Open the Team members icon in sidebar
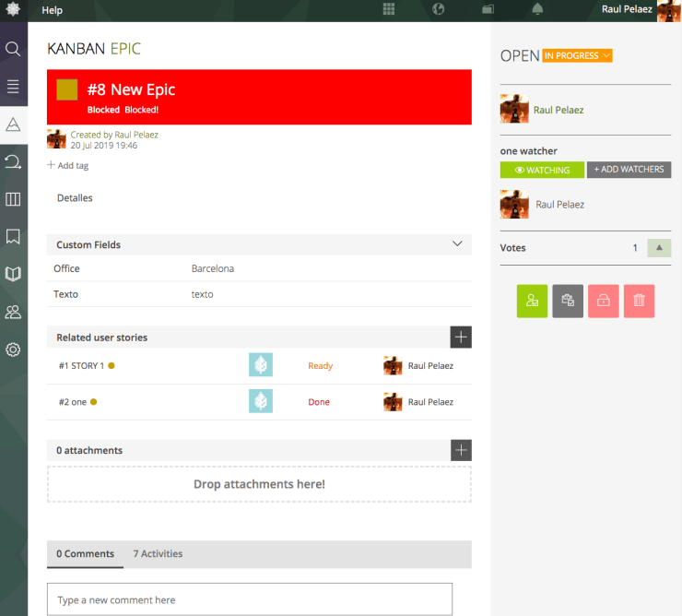Screen dimensions: 682x616 [13, 312]
